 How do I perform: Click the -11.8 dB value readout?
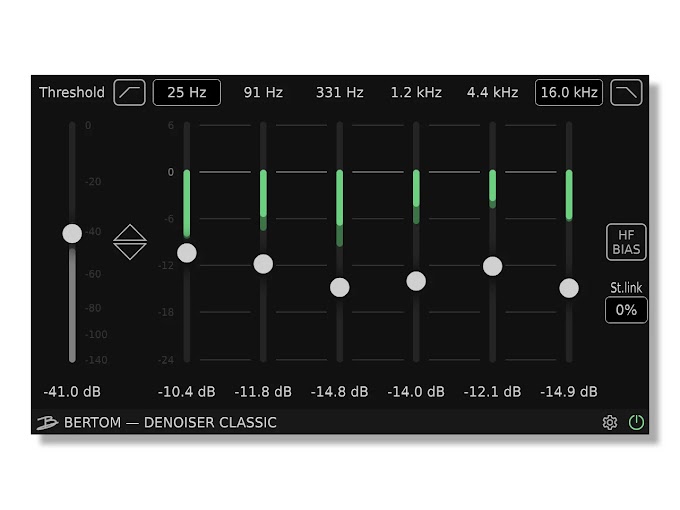pos(263,392)
